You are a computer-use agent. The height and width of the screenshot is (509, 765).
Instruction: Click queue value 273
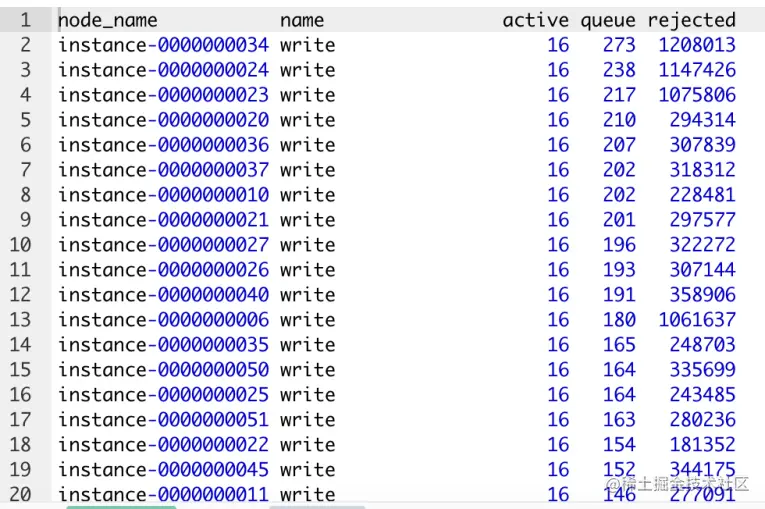619,45
